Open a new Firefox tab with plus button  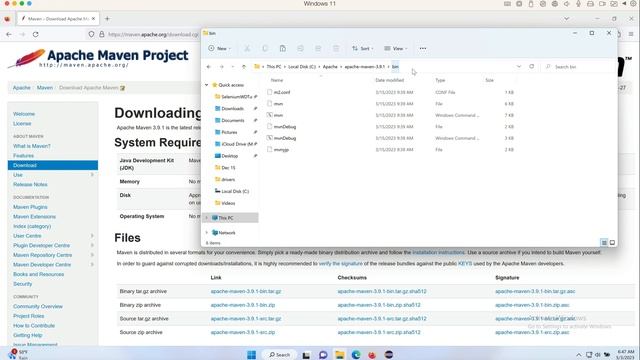pos(107,19)
